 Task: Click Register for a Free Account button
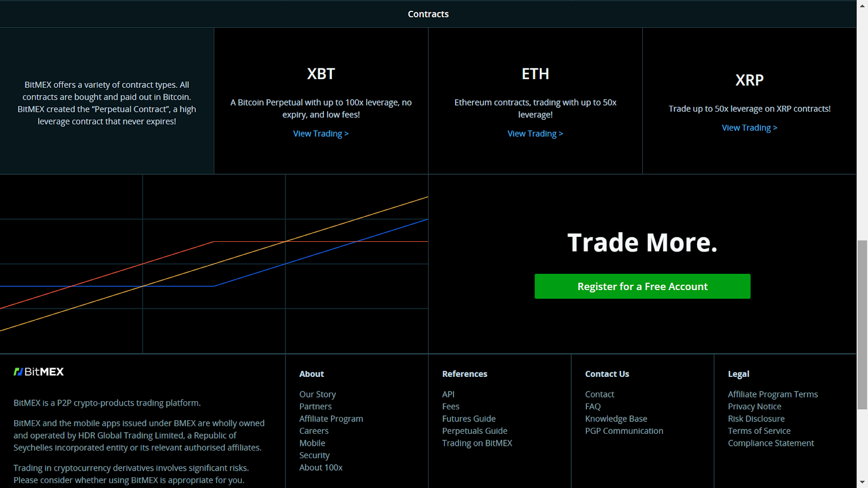(642, 286)
